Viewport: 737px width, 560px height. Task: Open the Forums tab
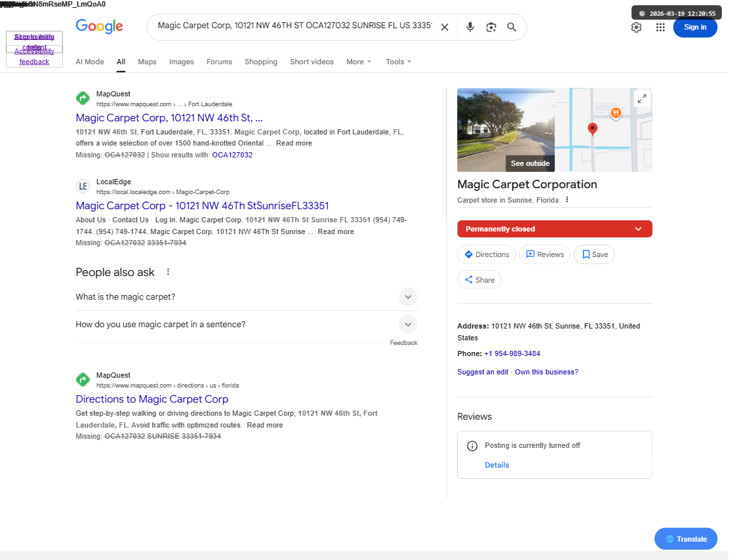[219, 62]
